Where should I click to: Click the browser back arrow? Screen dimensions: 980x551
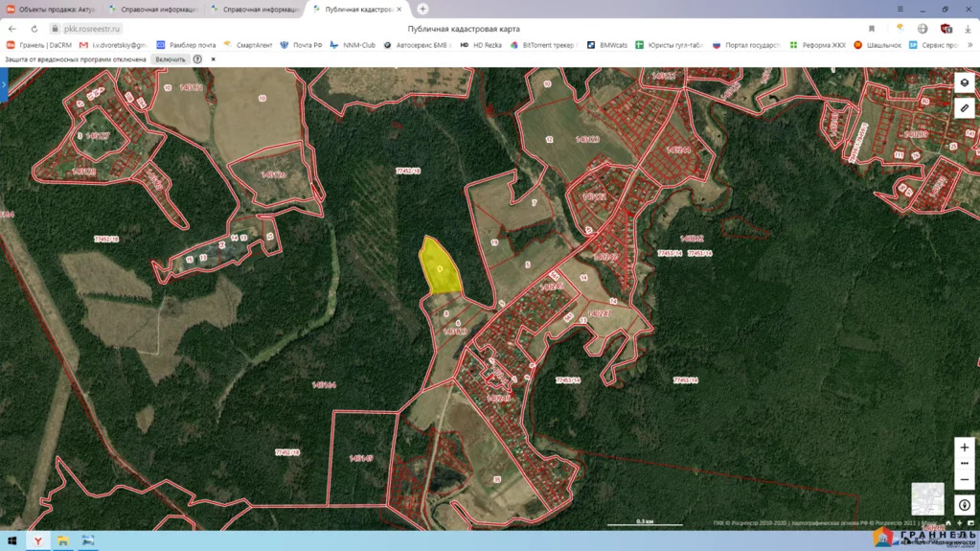coord(12,29)
